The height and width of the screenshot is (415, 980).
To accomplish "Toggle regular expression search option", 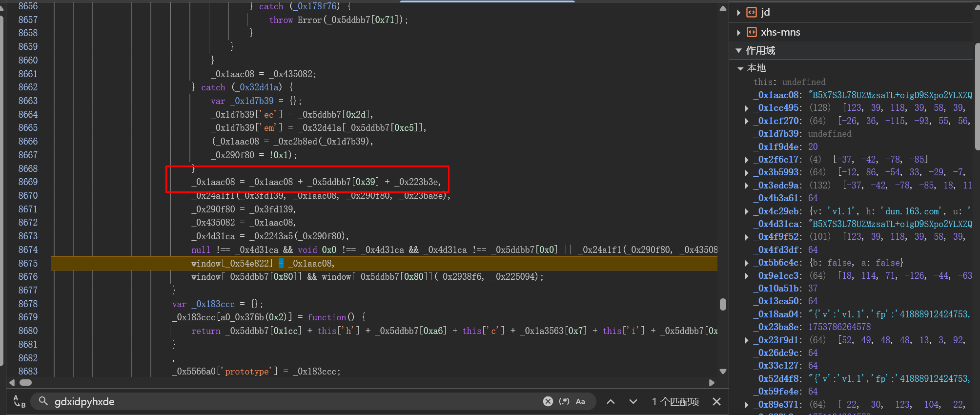I will pos(564,401).
